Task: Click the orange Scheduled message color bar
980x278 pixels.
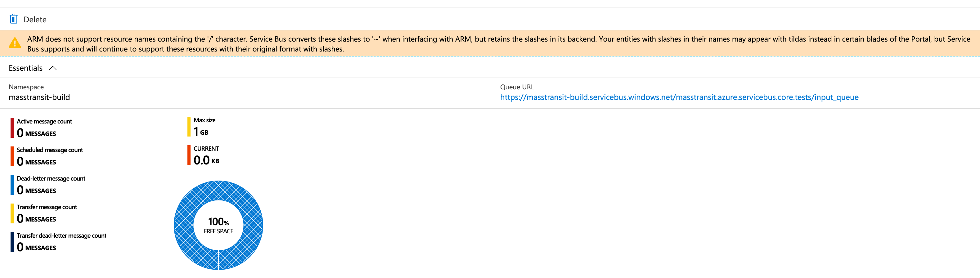Action: (x=12, y=156)
